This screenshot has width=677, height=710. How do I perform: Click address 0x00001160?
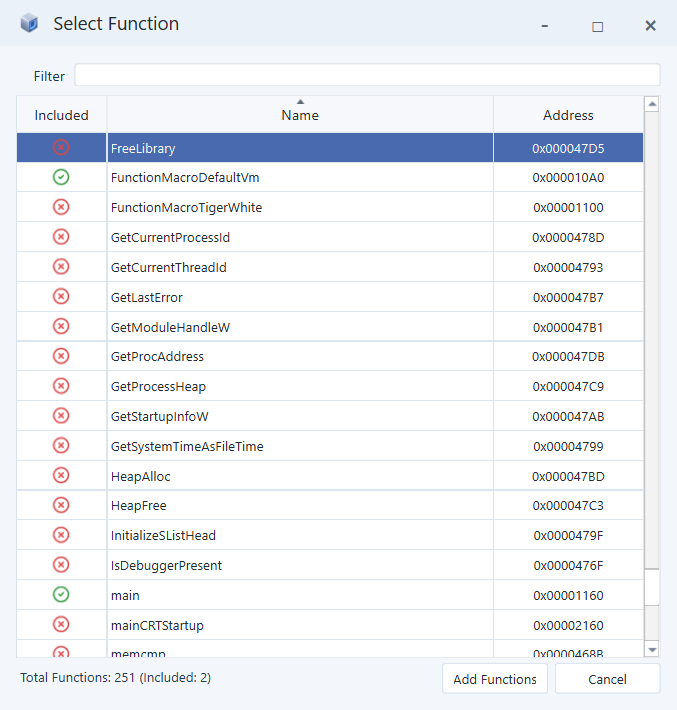pyautogui.click(x=568, y=595)
